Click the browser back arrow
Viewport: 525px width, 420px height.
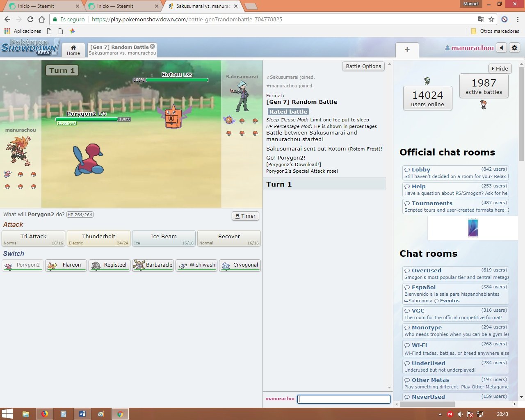[x=7, y=19]
